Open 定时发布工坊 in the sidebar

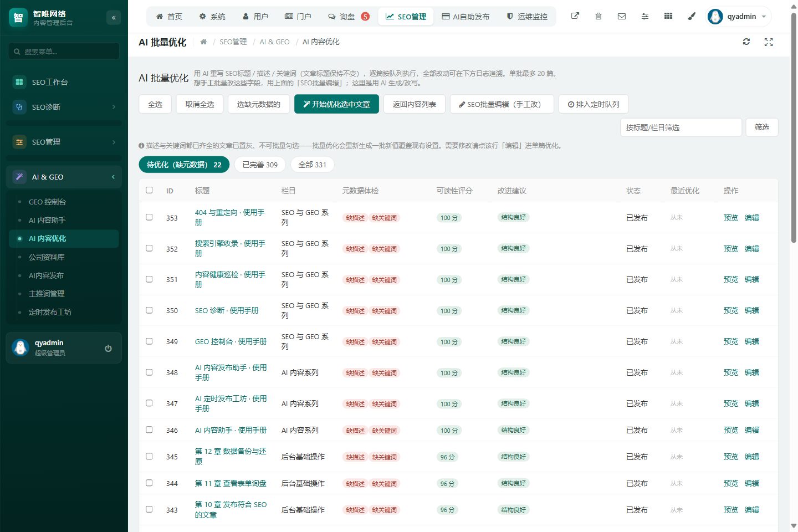point(64,312)
